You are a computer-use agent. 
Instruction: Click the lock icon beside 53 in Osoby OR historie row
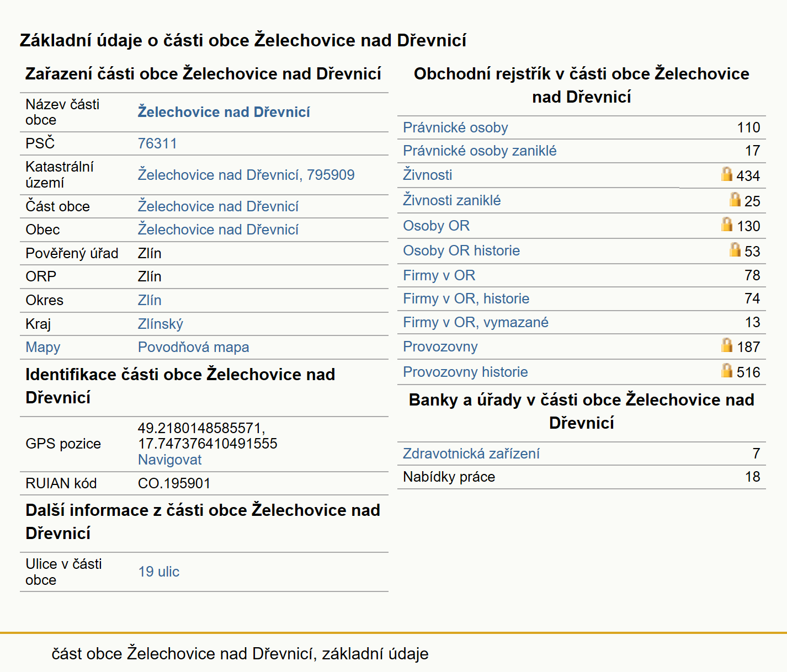coord(735,249)
